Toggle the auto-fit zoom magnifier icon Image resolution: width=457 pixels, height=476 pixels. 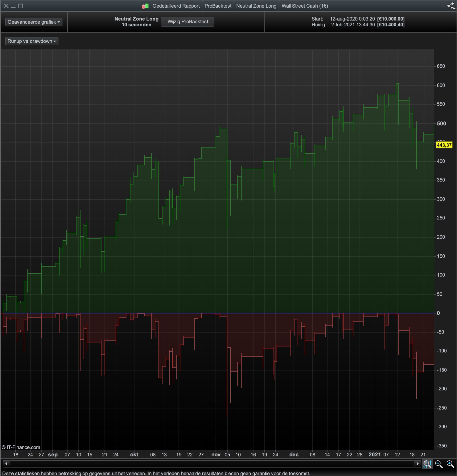coord(427,464)
